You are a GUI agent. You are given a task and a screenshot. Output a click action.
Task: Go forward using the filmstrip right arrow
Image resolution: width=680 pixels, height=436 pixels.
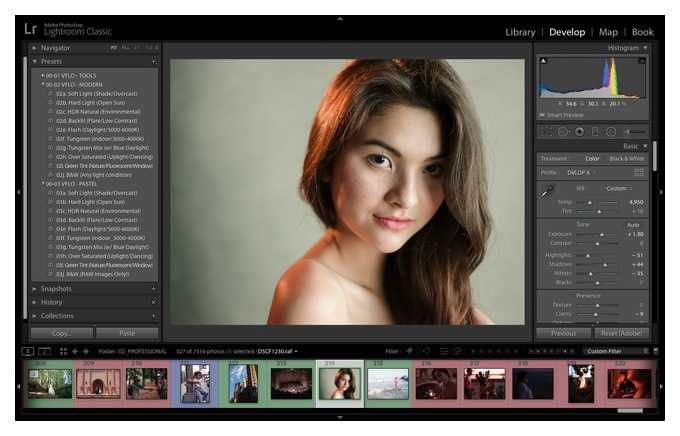coord(86,351)
